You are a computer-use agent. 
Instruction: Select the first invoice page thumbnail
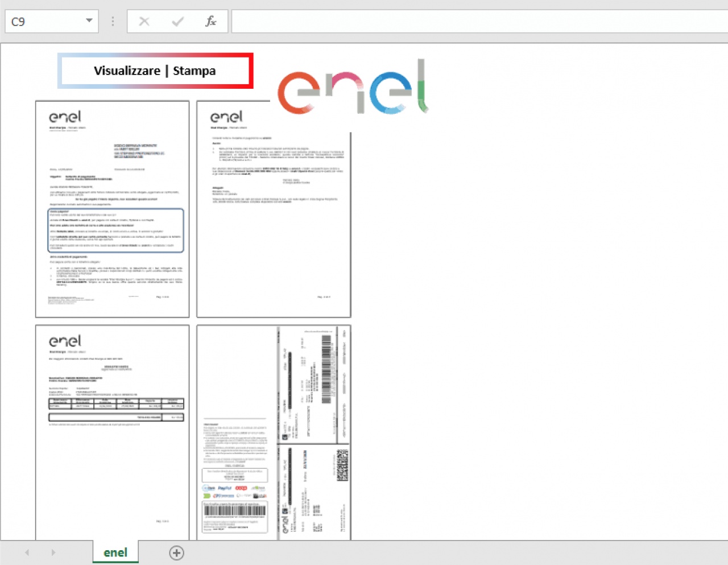(x=113, y=209)
